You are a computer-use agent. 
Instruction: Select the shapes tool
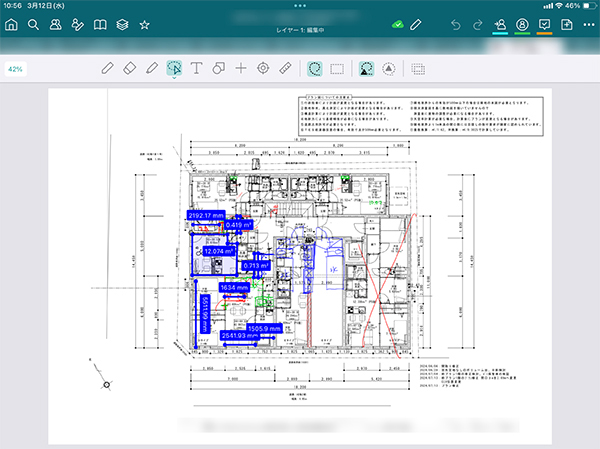click(x=218, y=68)
